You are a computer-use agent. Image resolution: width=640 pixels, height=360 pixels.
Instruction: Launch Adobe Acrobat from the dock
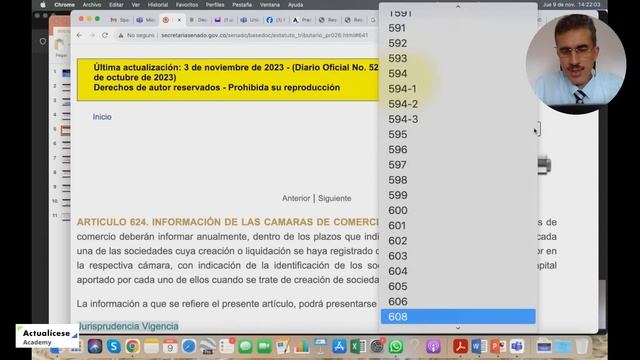pyautogui.click(x=460, y=347)
